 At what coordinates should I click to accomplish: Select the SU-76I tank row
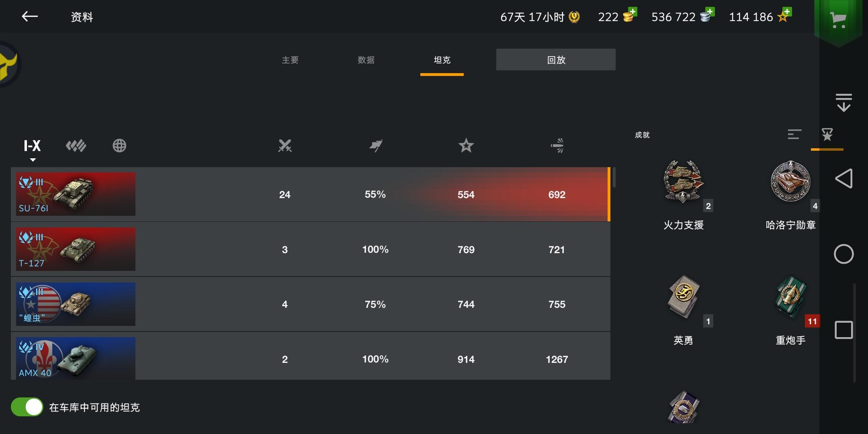311,194
